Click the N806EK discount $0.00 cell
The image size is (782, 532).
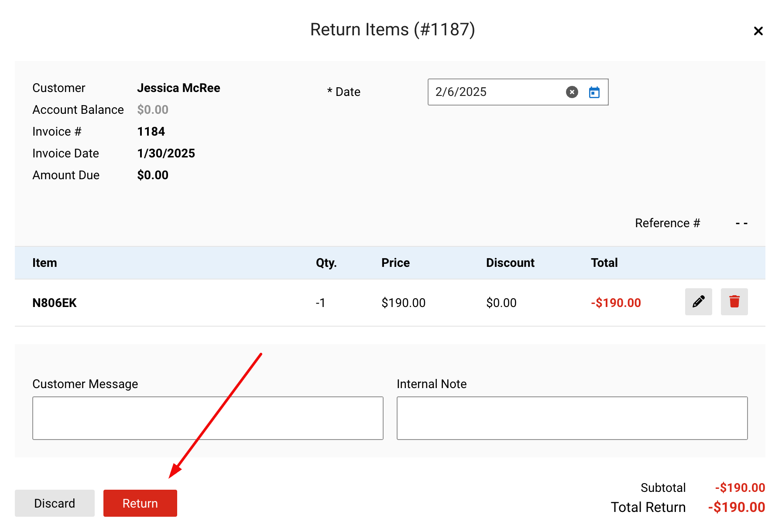[501, 303]
